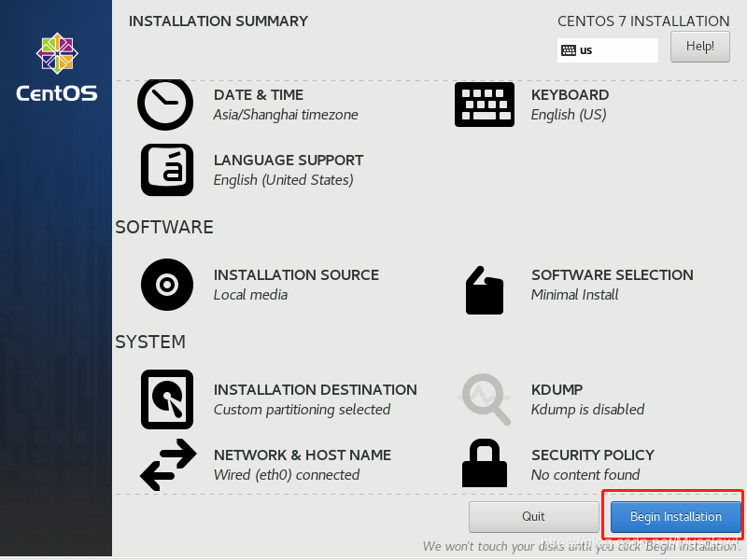Open Date & Time clock icon
747x560 pixels.
165,104
